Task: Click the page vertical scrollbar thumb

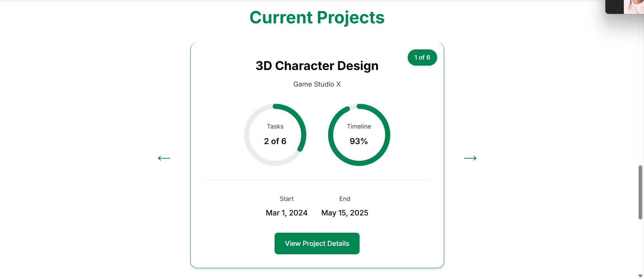Action: (x=640, y=192)
